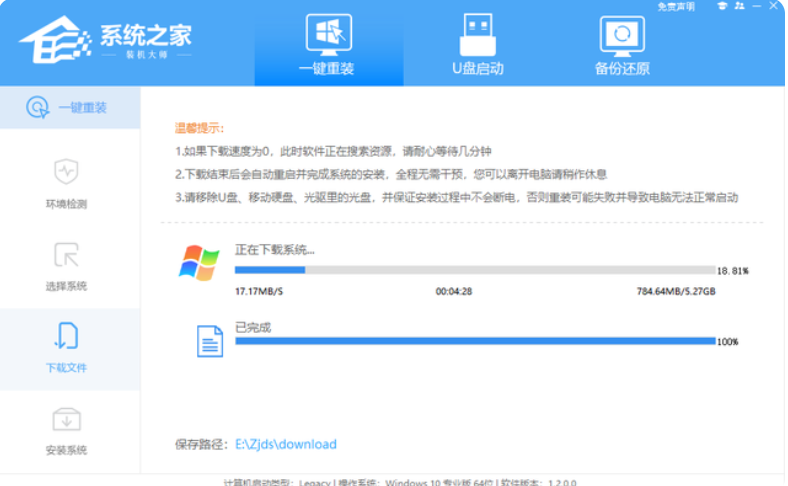The height and width of the screenshot is (486, 788).
Task: Click the 100% percentage value
Action: point(728,342)
